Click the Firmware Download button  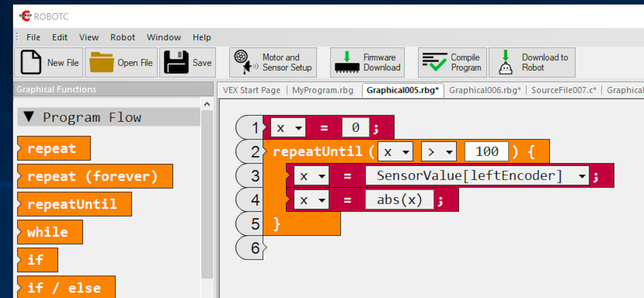367,62
